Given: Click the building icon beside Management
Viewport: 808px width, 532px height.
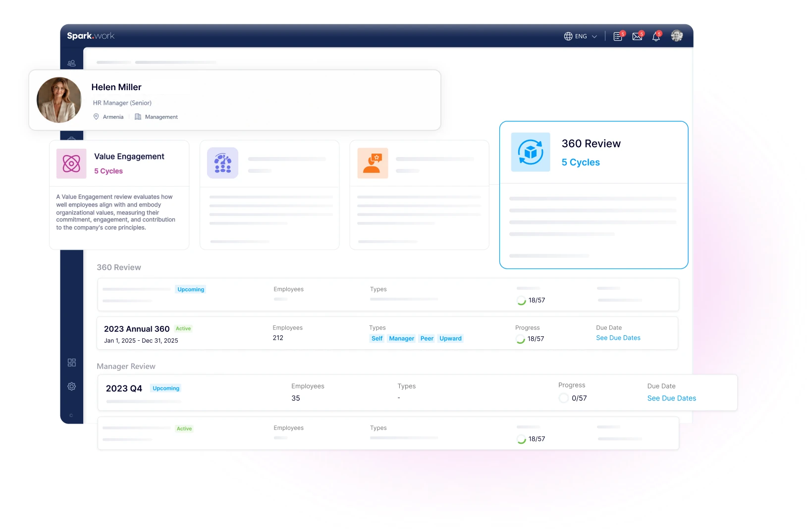Looking at the screenshot, I should (x=138, y=117).
